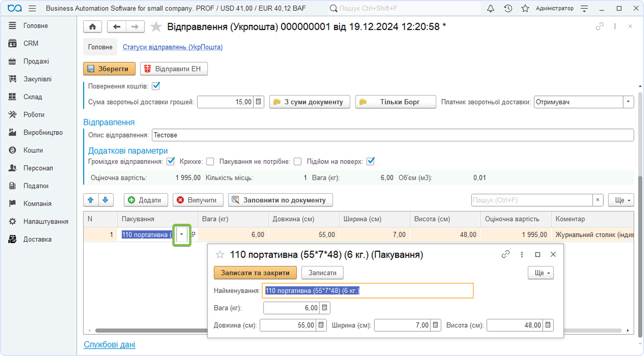Click Відправити ЕН button
The image size is (644, 356).
[x=174, y=69]
